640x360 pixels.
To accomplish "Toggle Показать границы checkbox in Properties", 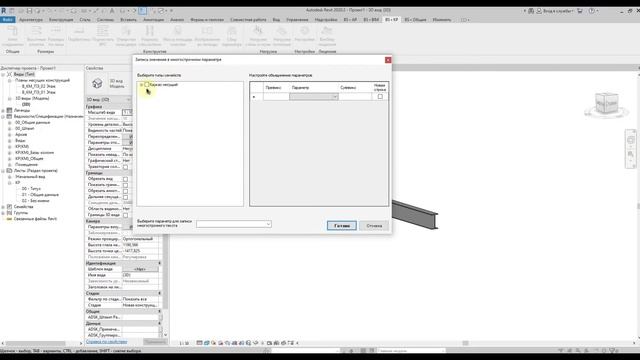I will click(125, 185).
